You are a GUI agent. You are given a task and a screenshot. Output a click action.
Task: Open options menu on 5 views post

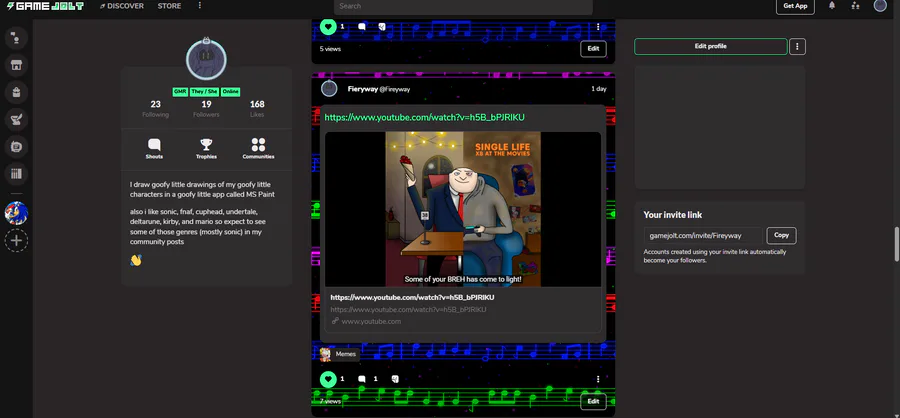(598, 26)
